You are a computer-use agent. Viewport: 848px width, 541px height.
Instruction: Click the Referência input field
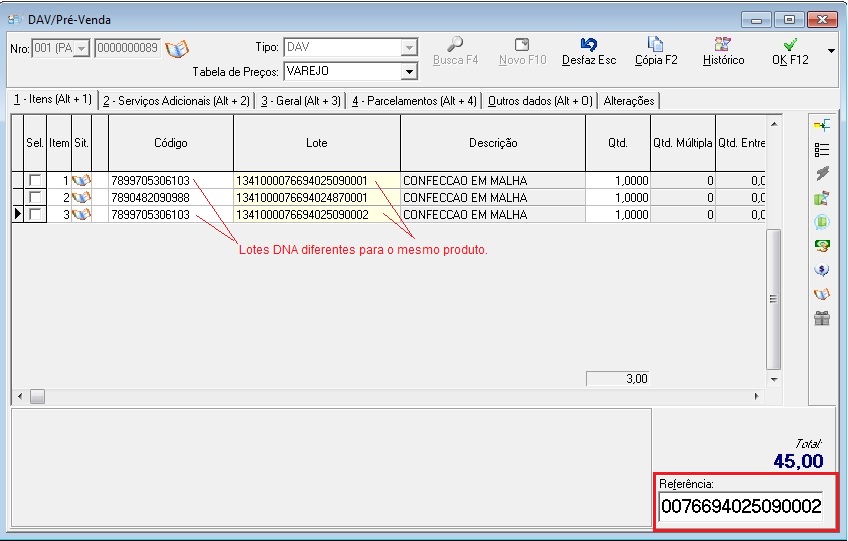pyautogui.click(x=741, y=507)
